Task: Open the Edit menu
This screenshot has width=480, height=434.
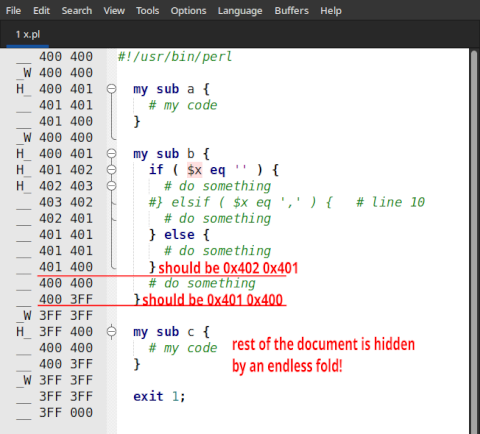Action: [41, 11]
